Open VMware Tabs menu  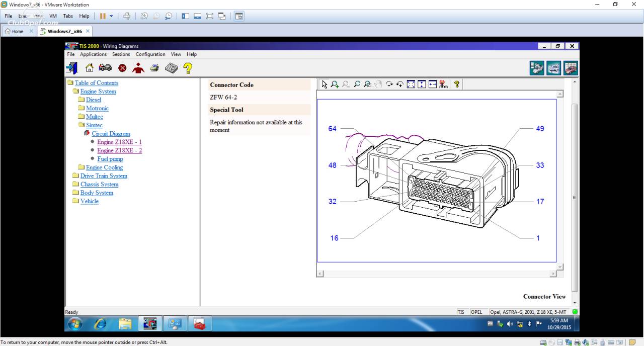pyautogui.click(x=68, y=16)
